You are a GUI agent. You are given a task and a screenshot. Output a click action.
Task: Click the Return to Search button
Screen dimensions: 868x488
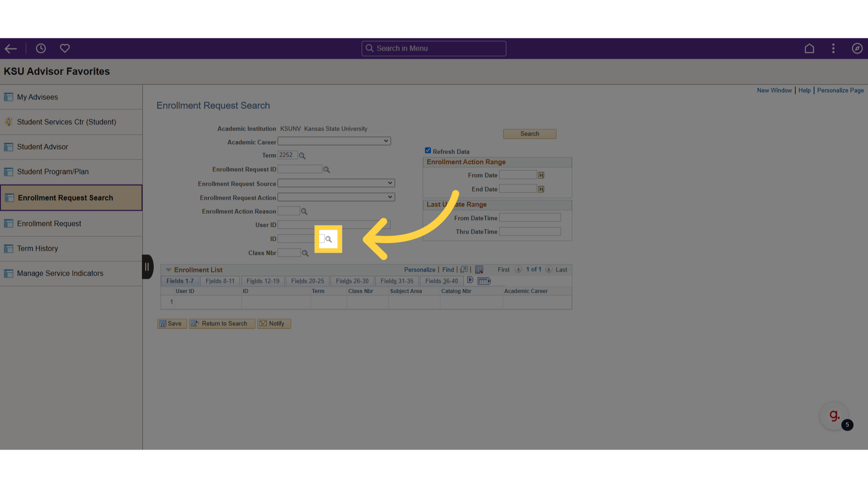click(x=222, y=324)
